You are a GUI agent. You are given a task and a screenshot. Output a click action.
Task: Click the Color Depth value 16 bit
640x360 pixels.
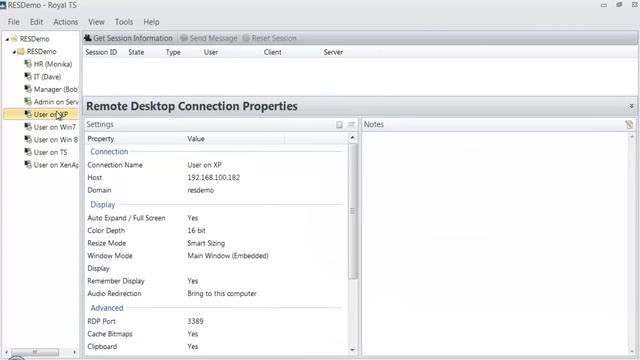tap(196, 231)
